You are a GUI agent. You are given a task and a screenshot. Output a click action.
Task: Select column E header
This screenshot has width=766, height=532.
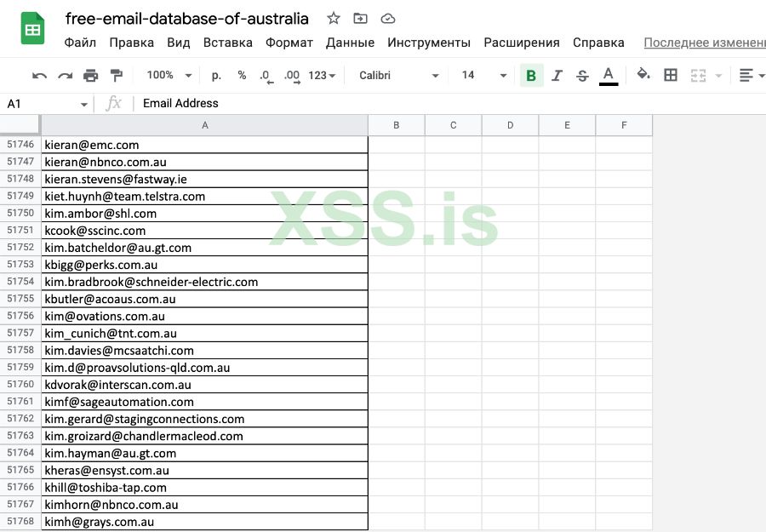tap(567, 125)
